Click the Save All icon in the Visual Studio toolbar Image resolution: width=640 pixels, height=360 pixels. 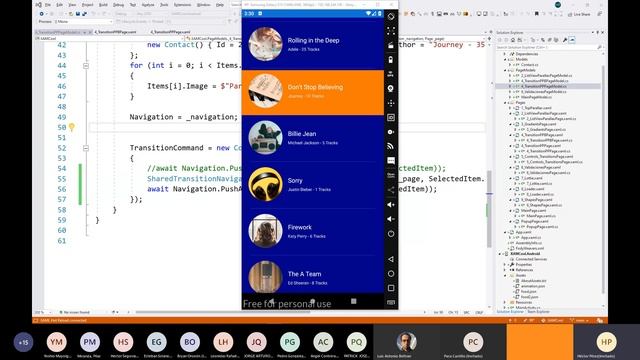click(x=84, y=14)
